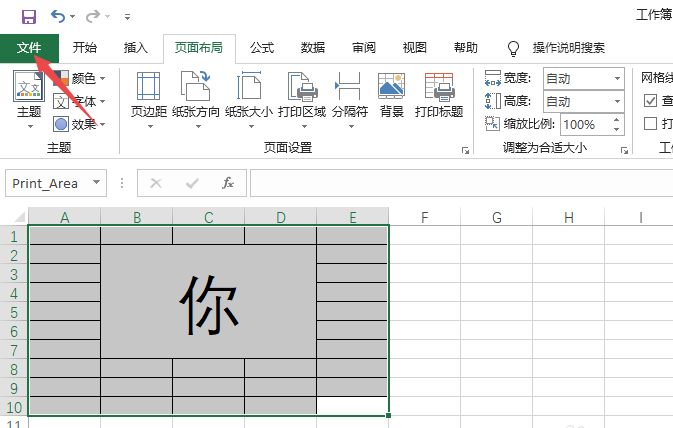This screenshot has height=428, width=673.
Task: Click the formula bar input area
Action: tap(461, 183)
